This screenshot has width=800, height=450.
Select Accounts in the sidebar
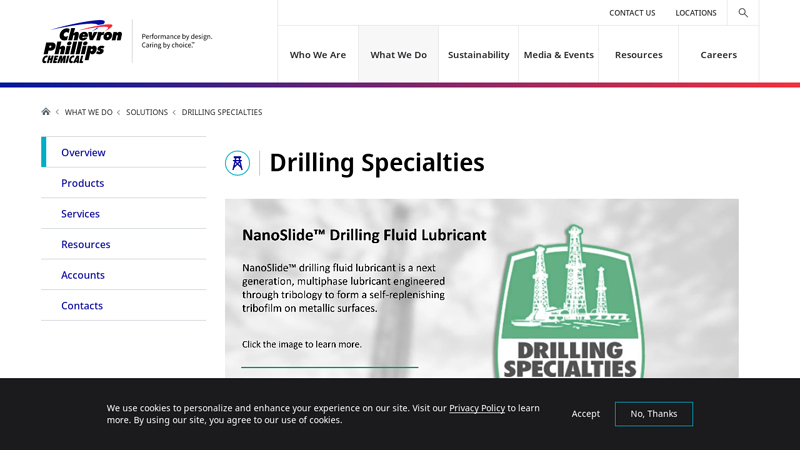[123, 274]
